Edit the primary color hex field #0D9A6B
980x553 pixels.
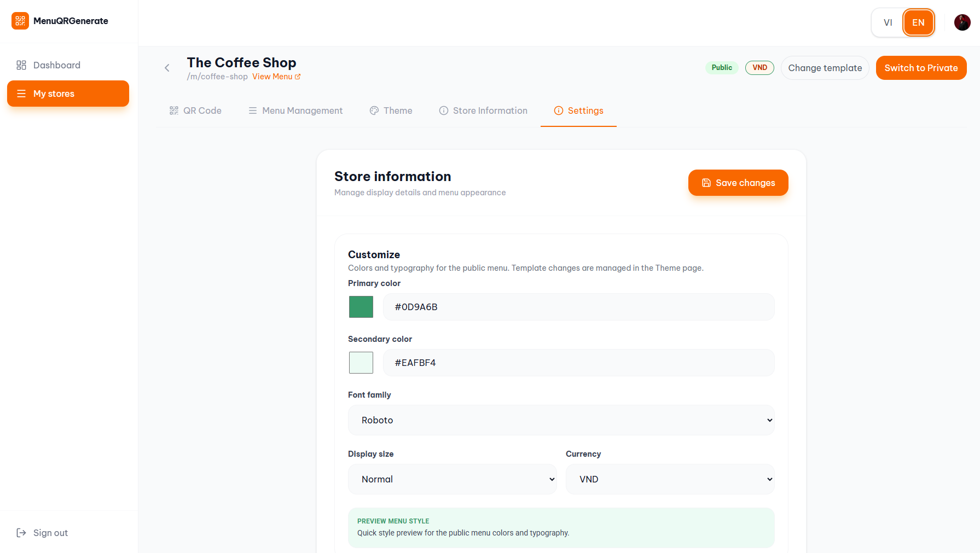[578, 307]
